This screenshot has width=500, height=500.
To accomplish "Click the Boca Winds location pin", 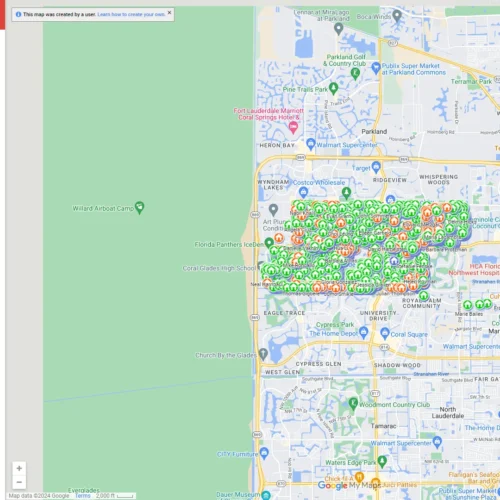I will click(x=397, y=15).
